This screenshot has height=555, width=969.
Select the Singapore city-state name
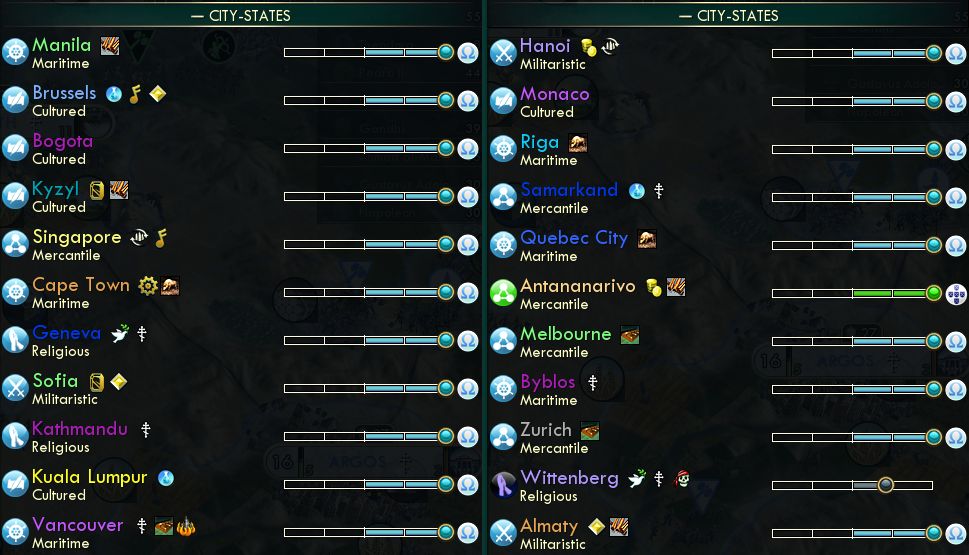tap(77, 237)
